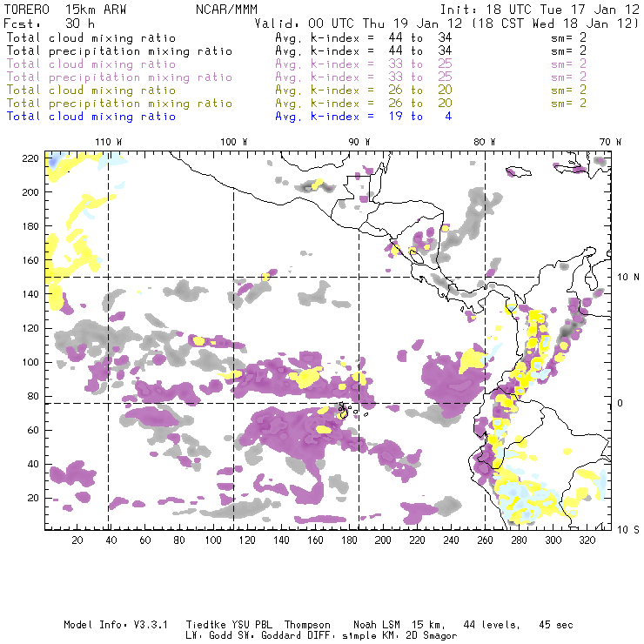Click purple Total precipitation mixing ratio legend entry
The height and width of the screenshot is (644, 644).
[120, 77]
